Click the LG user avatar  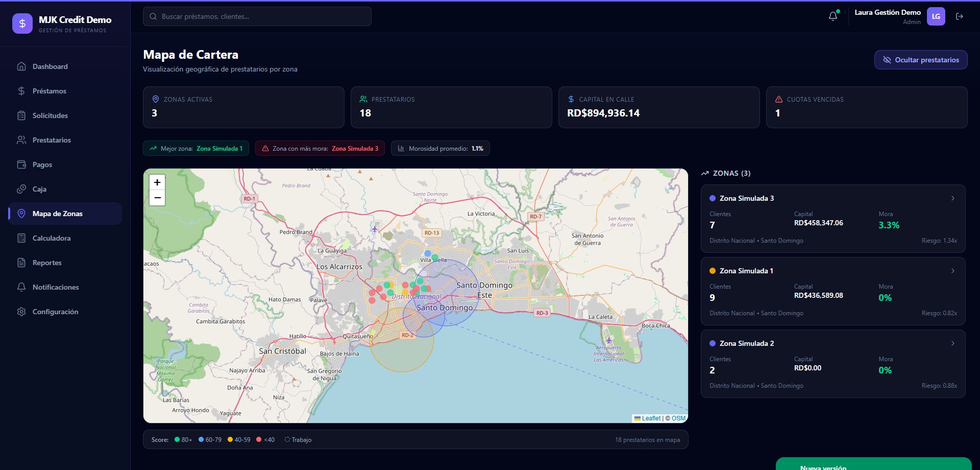pyautogui.click(x=936, y=16)
